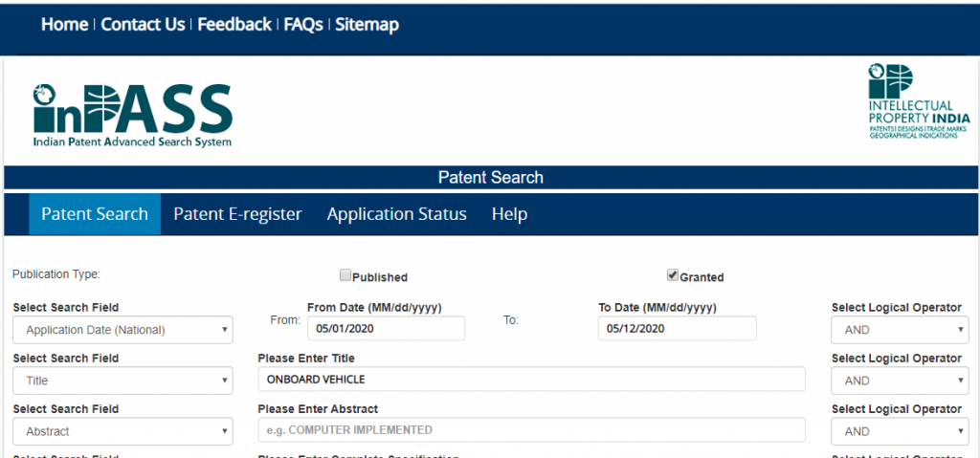This screenshot has width=980, height=458.
Task: Click the Feedback link
Action: (234, 25)
